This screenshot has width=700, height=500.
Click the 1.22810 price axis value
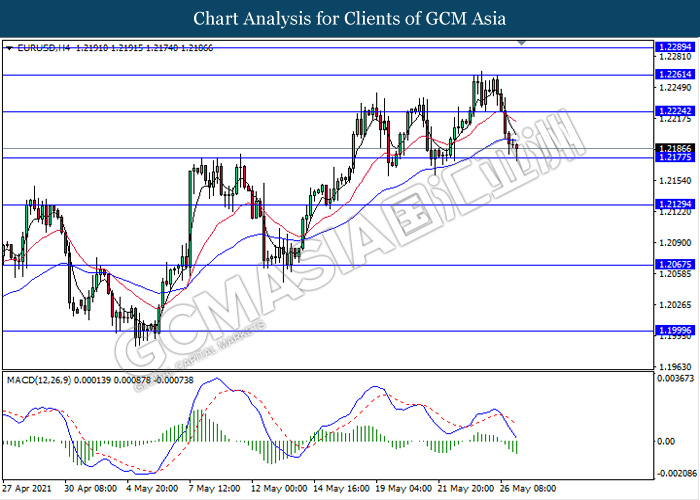tap(675, 57)
